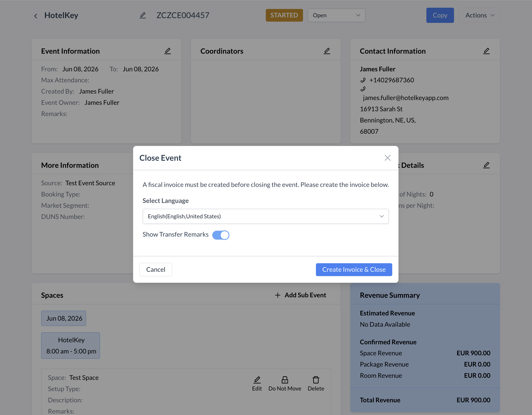Click Create Invoice & Close
Image resolution: width=532 pixels, height=415 pixels.
[x=354, y=270]
